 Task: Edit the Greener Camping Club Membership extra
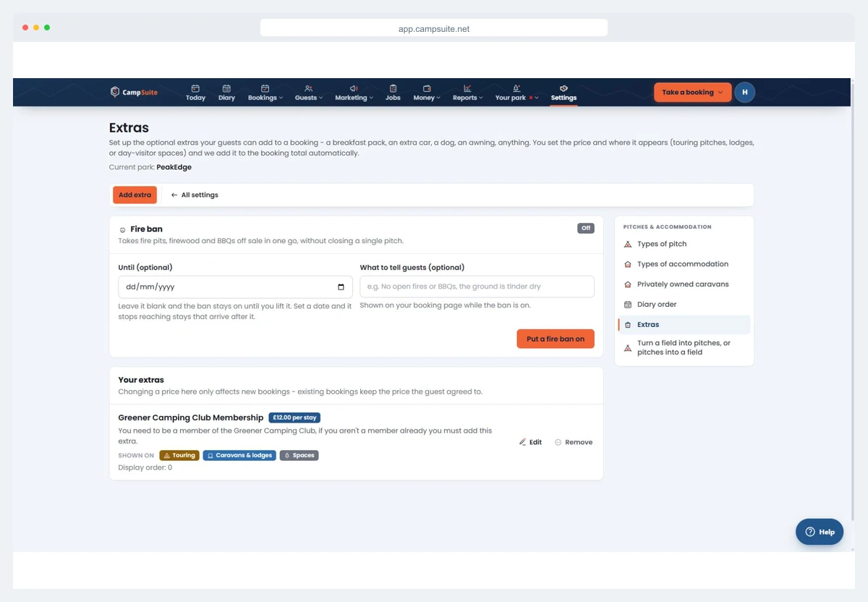pos(530,442)
